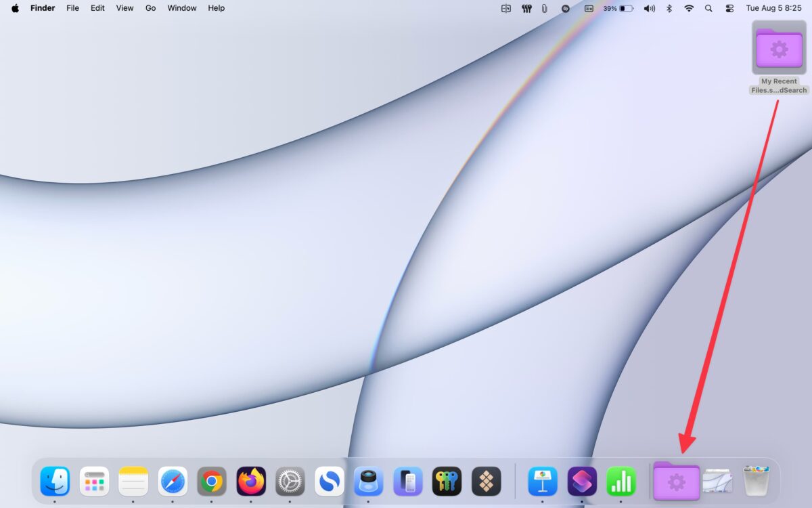Open the File menu

point(72,8)
